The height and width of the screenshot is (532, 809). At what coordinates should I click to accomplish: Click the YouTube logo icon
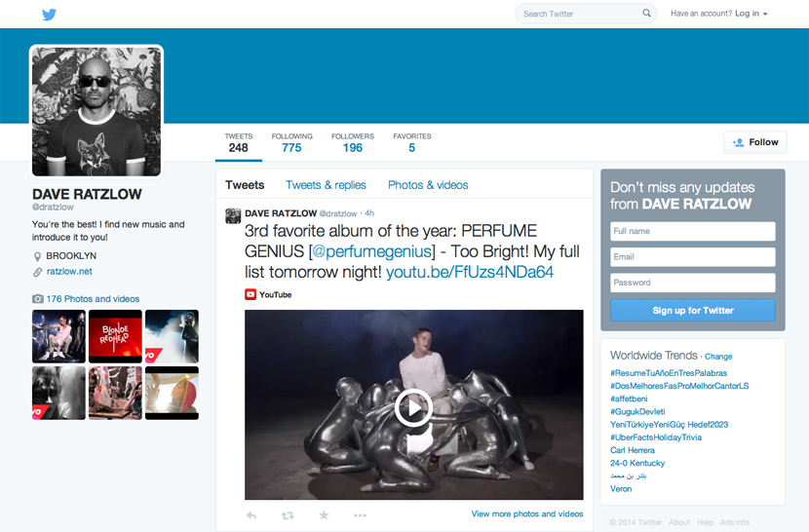250,294
